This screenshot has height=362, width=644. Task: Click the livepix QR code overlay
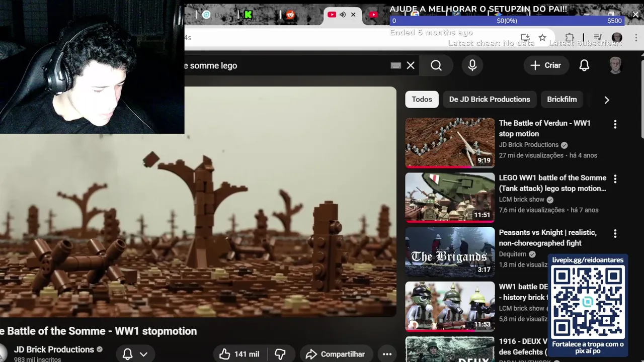click(x=588, y=302)
